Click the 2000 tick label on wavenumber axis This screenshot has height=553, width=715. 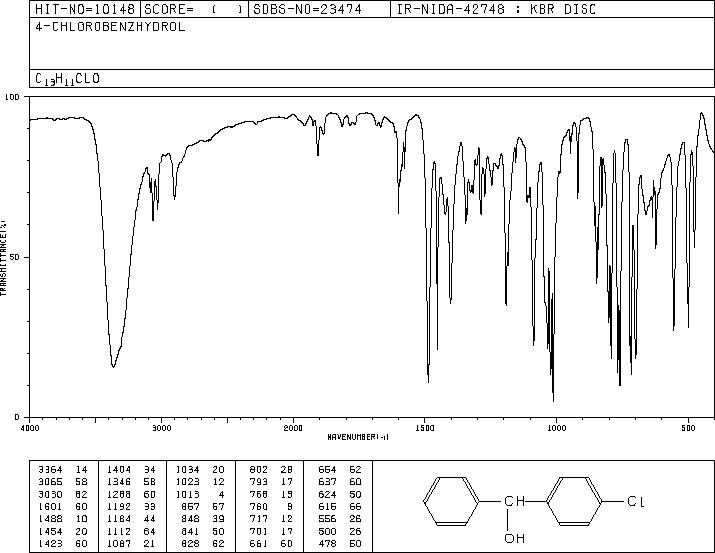pyautogui.click(x=293, y=428)
